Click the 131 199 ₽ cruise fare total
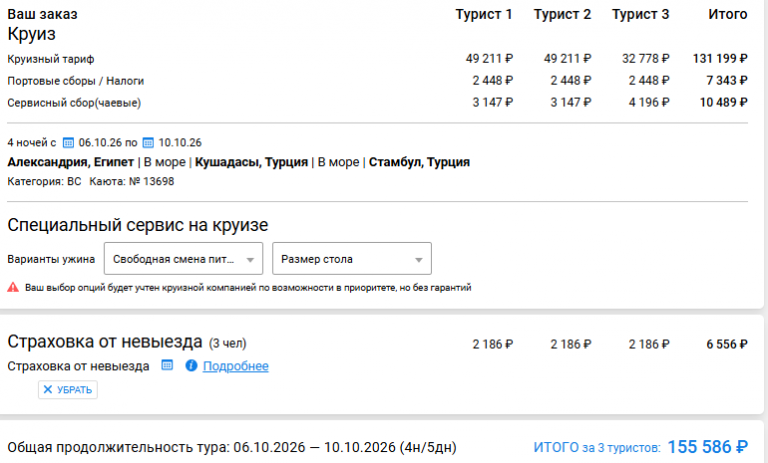This screenshot has width=768, height=463. (720, 59)
